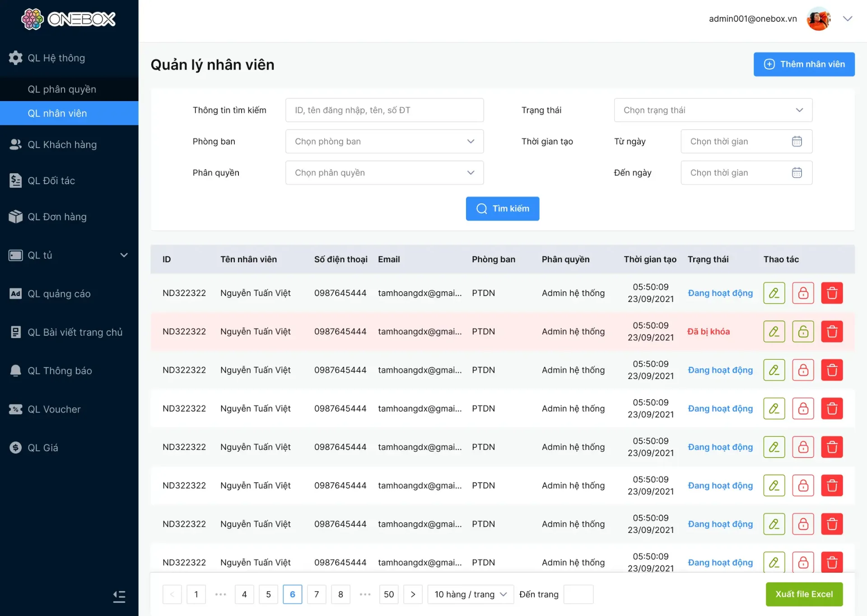Open the Chọn phòng ban dropdown
Viewport: 867px width, 616px height.
click(384, 141)
